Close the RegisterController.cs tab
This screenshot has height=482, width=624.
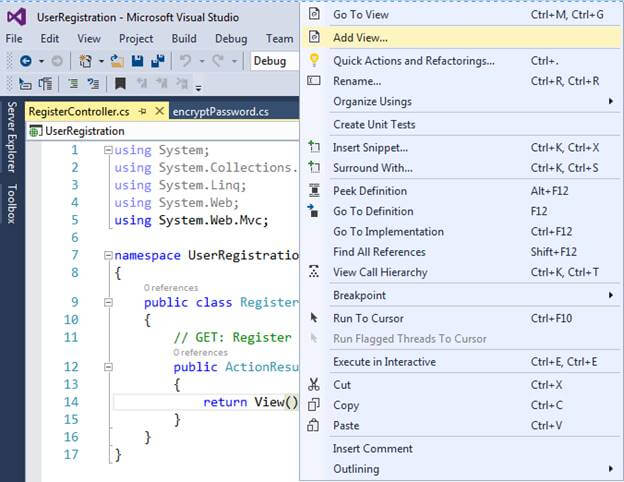click(159, 112)
